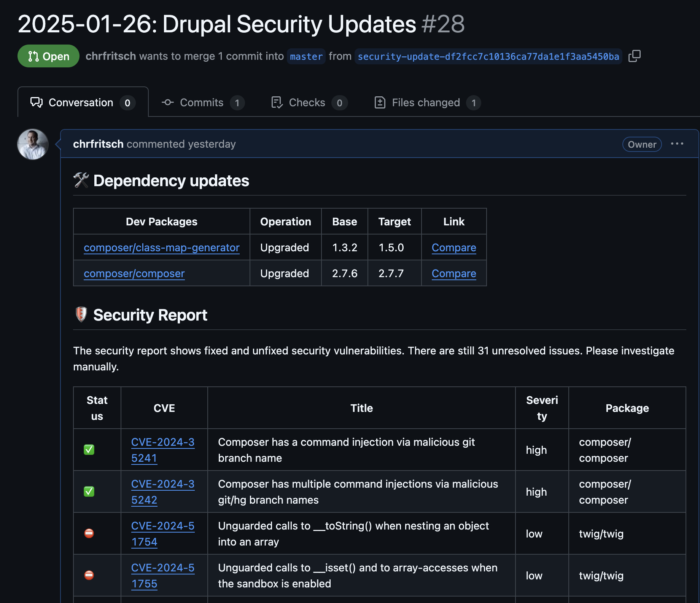Copy the source branch name icon
700x603 pixels.
click(x=635, y=56)
